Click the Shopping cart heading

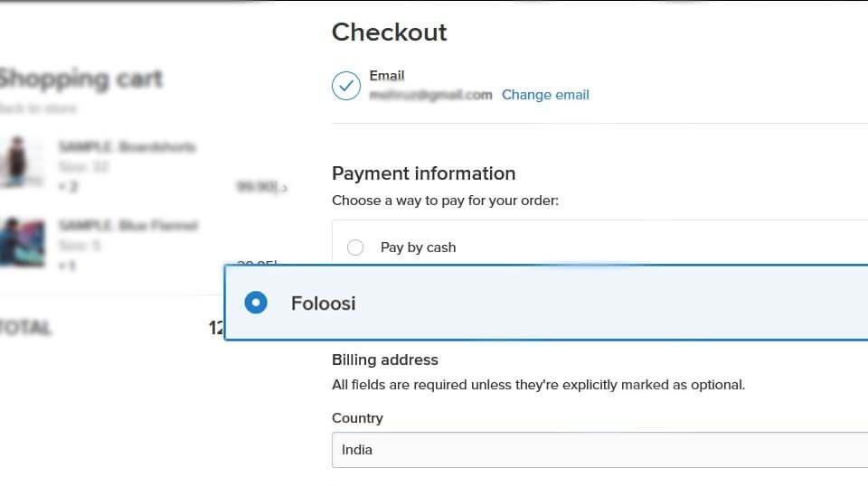coord(80,79)
